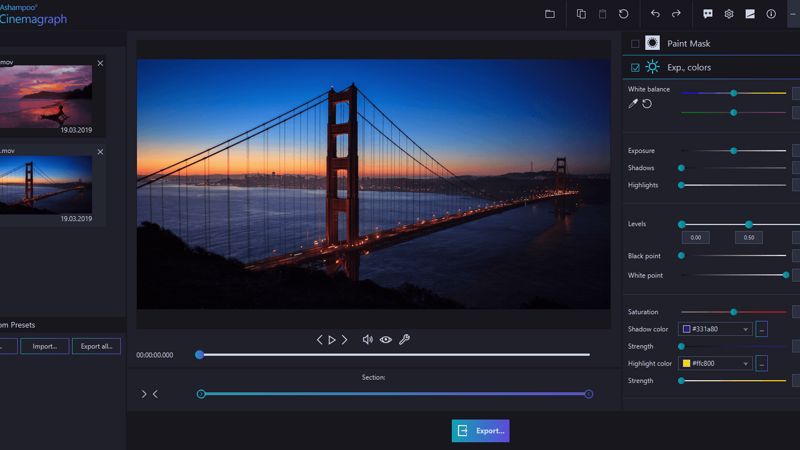Open the settings gear
Image resolution: width=800 pixels, height=450 pixels.
pyautogui.click(x=729, y=14)
